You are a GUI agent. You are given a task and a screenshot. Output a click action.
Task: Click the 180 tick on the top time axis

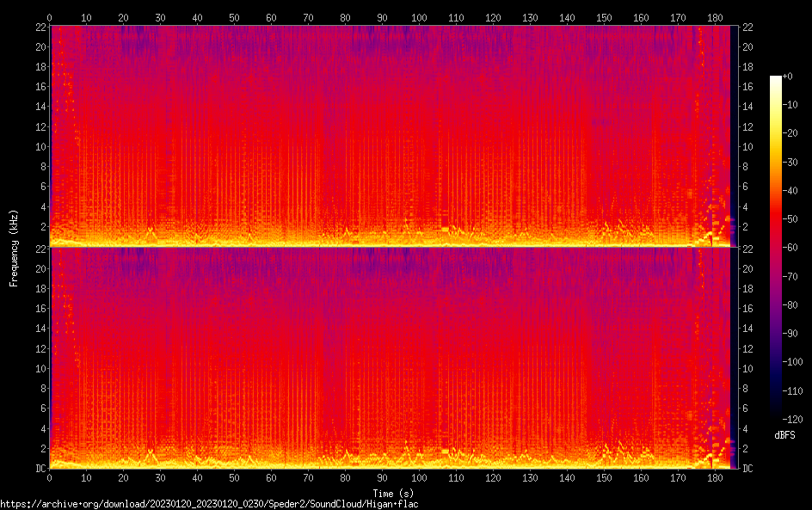click(x=715, y=17)
